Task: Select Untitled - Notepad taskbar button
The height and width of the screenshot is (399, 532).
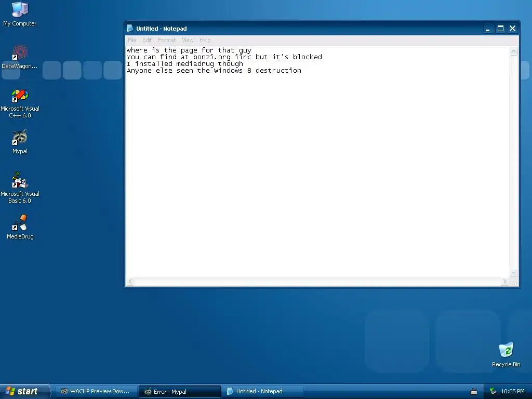Action: [262, 391]
